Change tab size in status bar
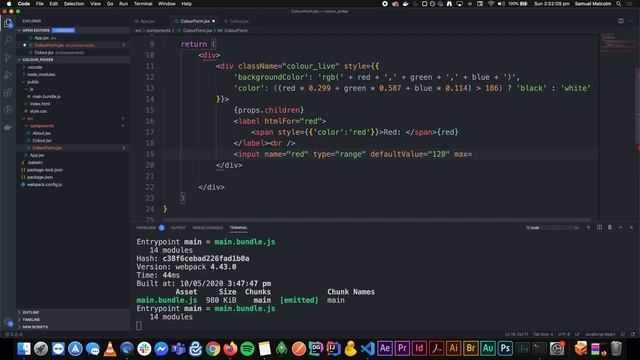This screenshot has height=360, width=640. 543,334
